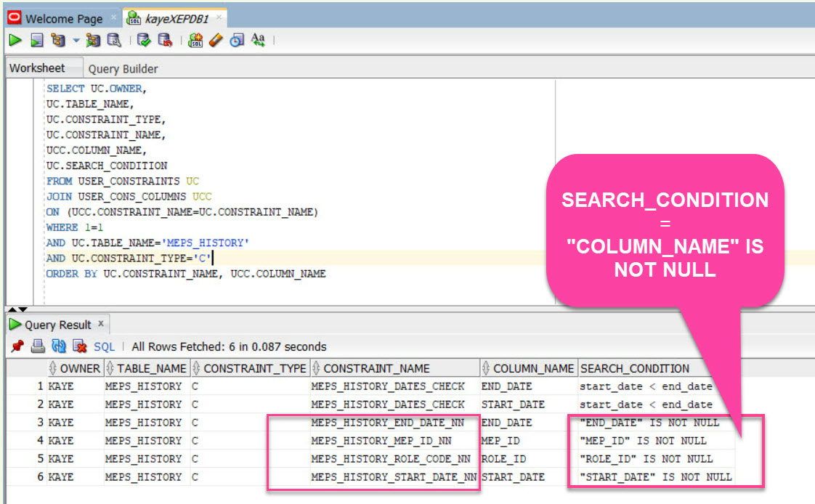This screenshot has width=815, height=504.
Task: Place cursor on the WHERE 1=1 line
Action: pyautogui.click(x=74, y=227)
